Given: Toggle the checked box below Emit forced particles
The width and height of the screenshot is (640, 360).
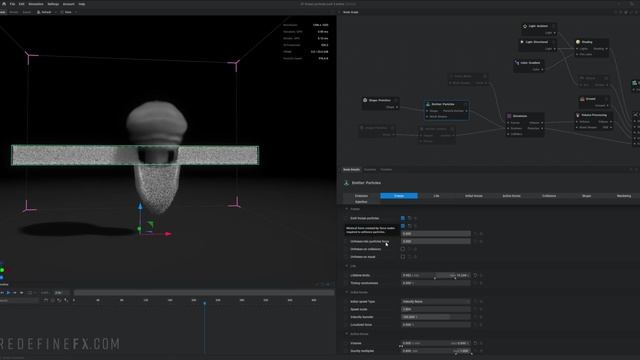Looking at the screenshot, I should 403,226.
